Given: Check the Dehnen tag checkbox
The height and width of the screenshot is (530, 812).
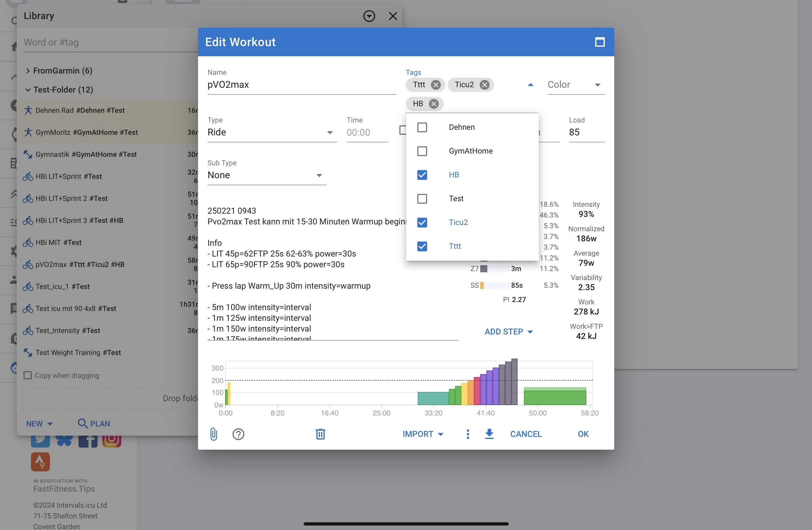Looking at the screenshot, I should coord(422,127).
